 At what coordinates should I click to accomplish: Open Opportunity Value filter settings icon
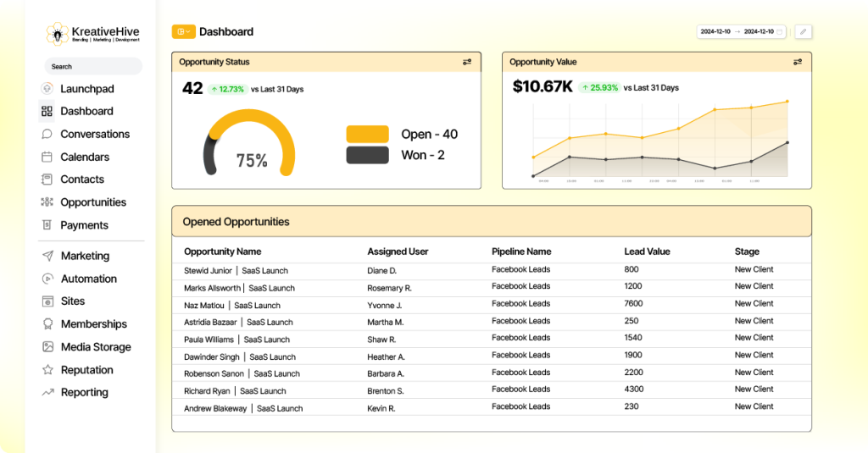pos(797,62)
